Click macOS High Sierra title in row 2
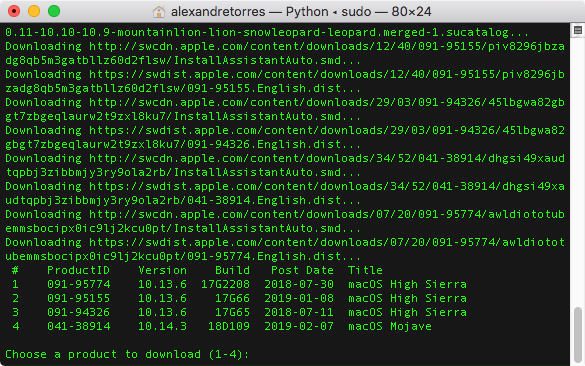 (407, 298)
